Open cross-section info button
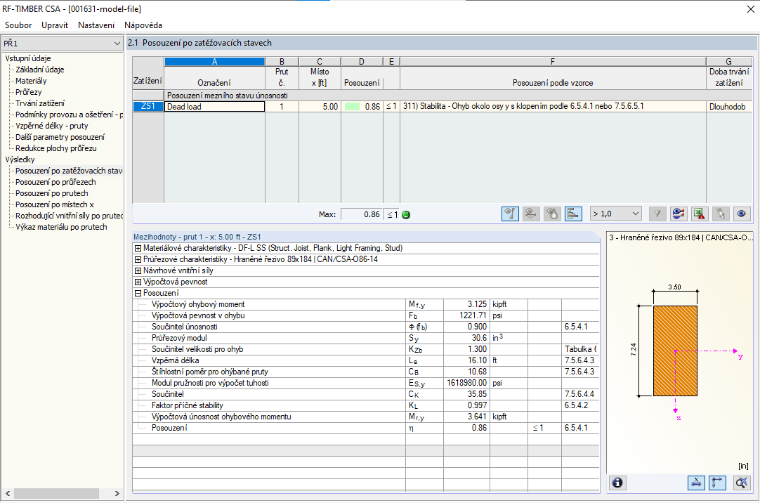Viewport: 760px width, 503px height. click(x=617, y=483)
